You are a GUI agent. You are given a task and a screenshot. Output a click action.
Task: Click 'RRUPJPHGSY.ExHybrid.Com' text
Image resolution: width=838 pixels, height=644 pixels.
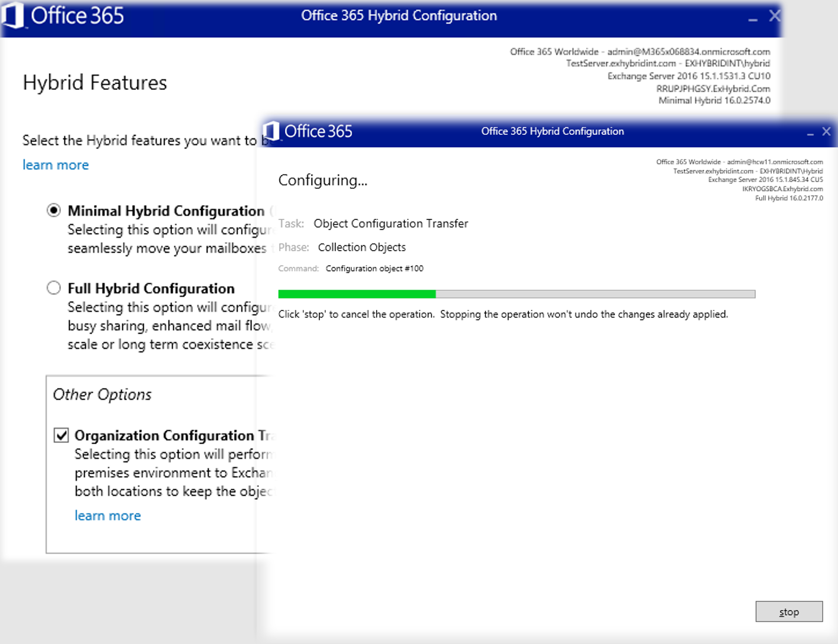713,89
